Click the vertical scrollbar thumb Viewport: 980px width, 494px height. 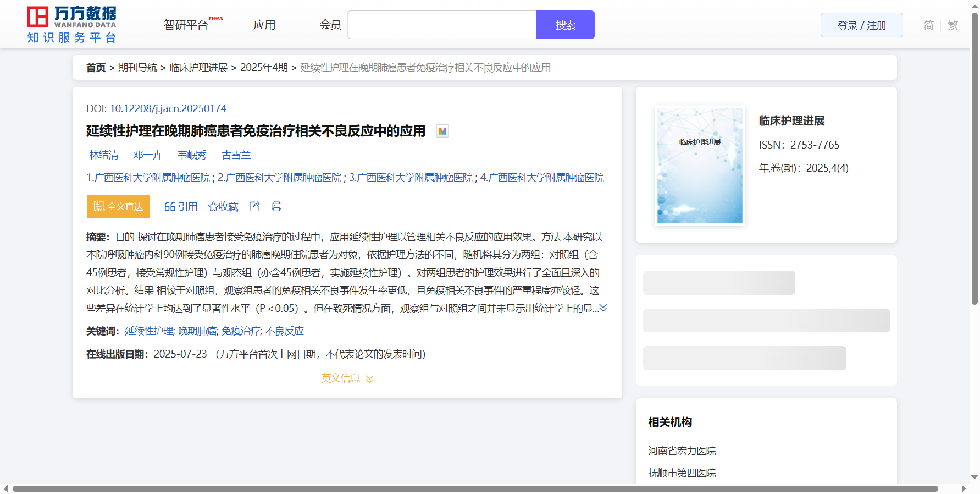[x=975, y=158]
